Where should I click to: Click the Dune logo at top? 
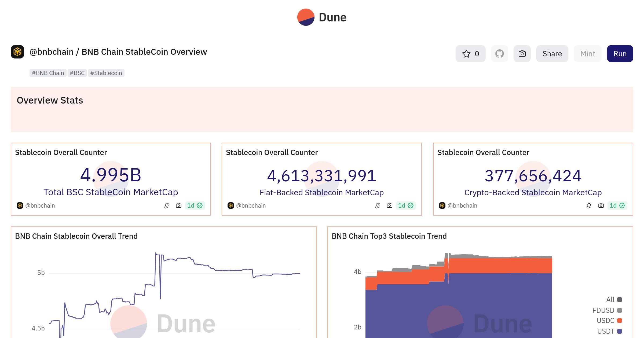tap(322, 17)
